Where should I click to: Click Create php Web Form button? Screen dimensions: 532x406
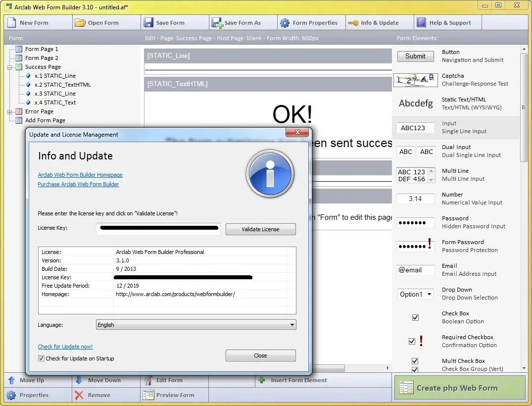tap(460, 388)
